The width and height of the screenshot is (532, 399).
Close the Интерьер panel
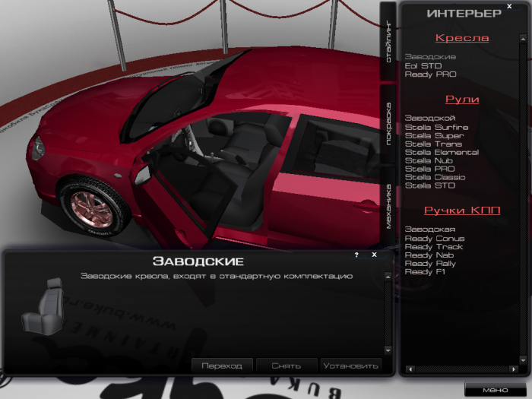coord(509,6)
